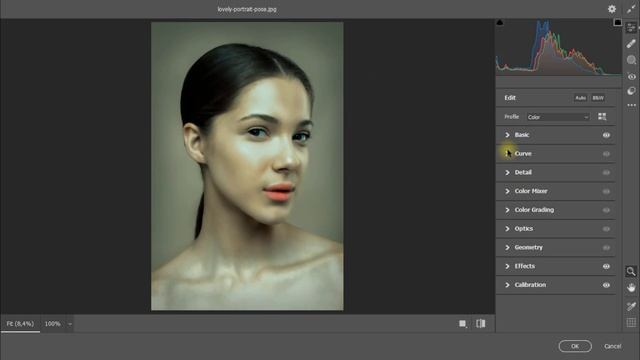Select the Hand pan tool

tap(631, 288)
